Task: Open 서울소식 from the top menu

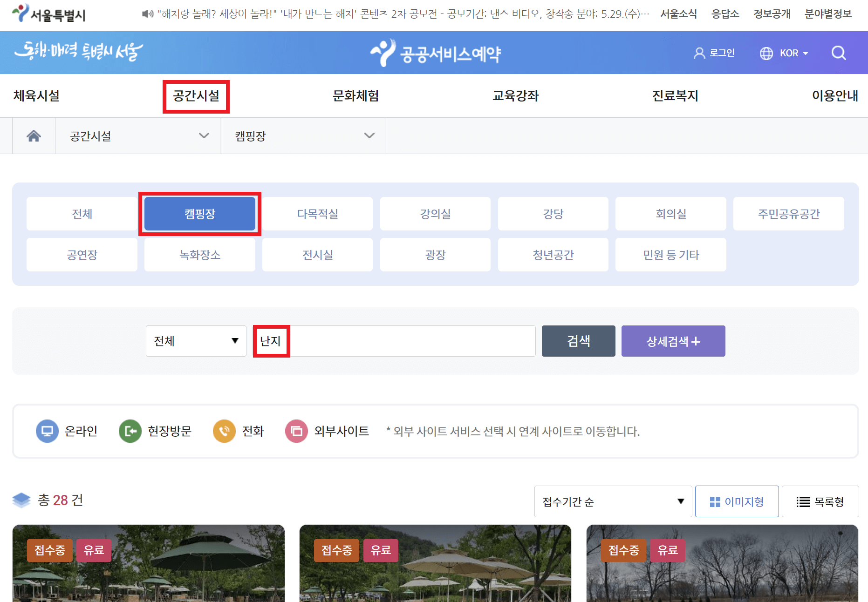Action: [x=678, y=14]
